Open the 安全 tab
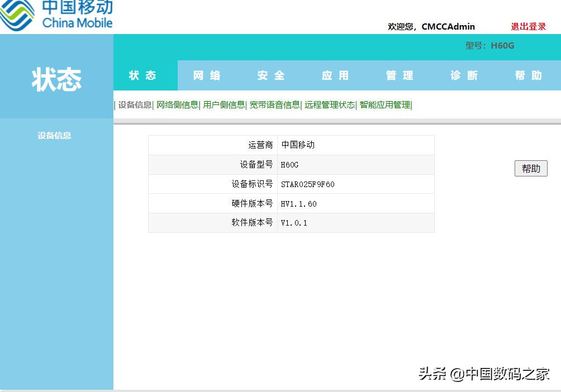561x392 pixels. pos(271,75)
